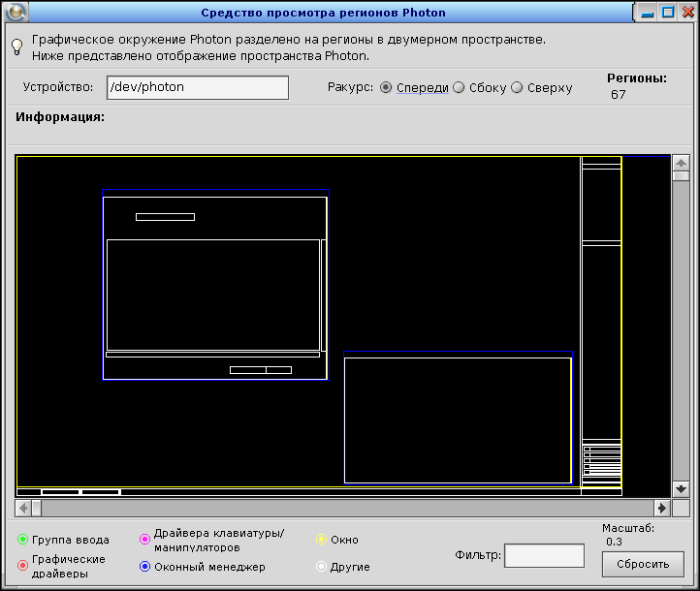Toggle the green Группа ввода indicator

pos(23,540)
